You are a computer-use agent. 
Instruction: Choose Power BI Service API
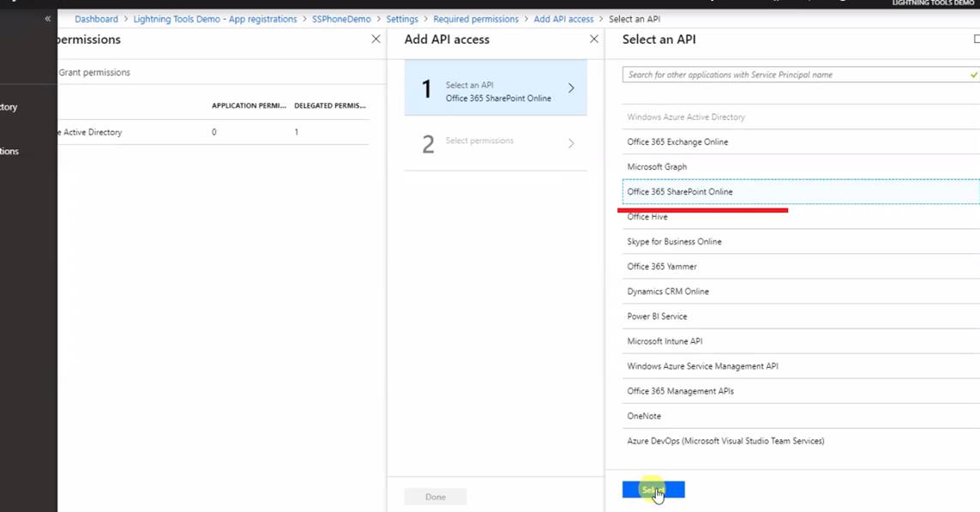pos(802,316)
